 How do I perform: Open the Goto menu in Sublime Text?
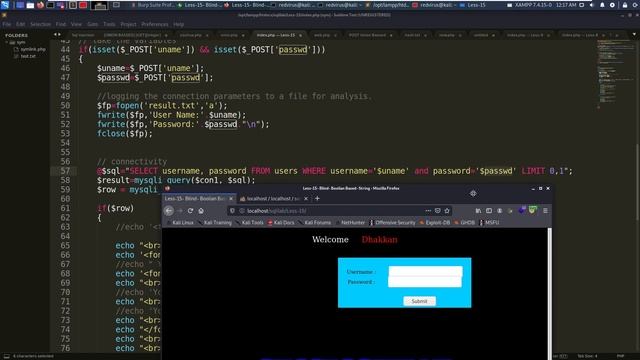point(93,24)
